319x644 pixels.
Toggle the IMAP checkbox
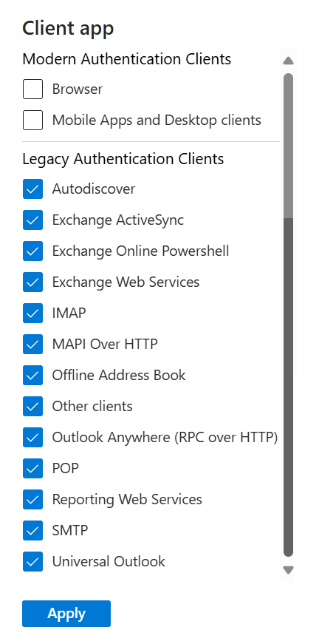tap(32, 313)
